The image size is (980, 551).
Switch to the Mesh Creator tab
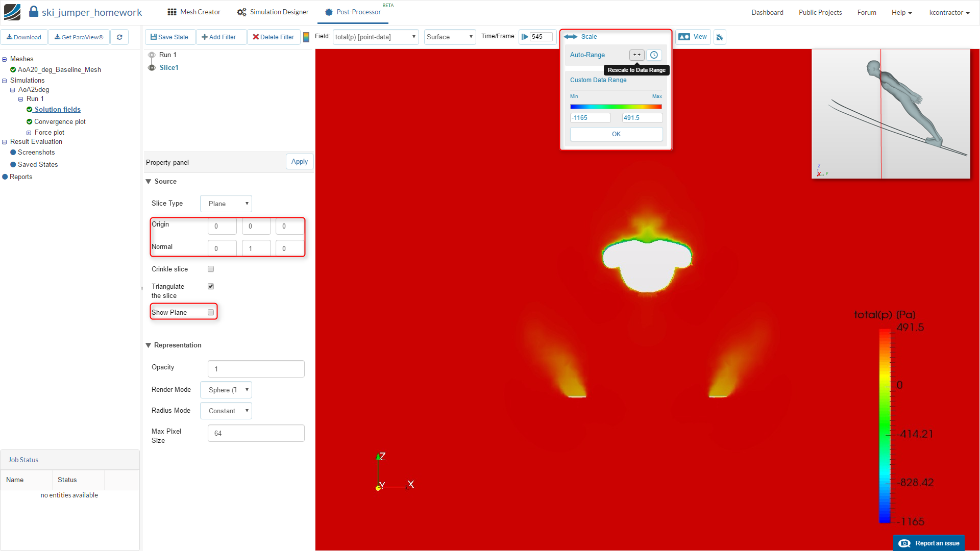(x=194, y=12)
